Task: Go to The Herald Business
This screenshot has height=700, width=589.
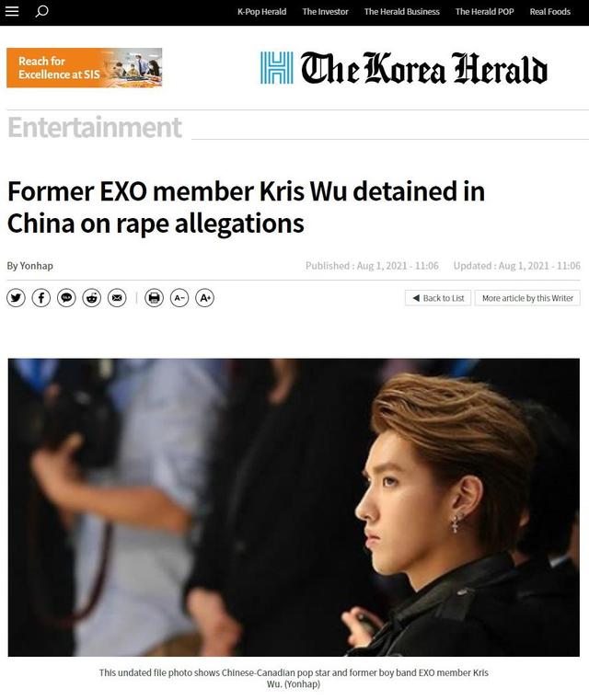Action: (x=402, y=12)
